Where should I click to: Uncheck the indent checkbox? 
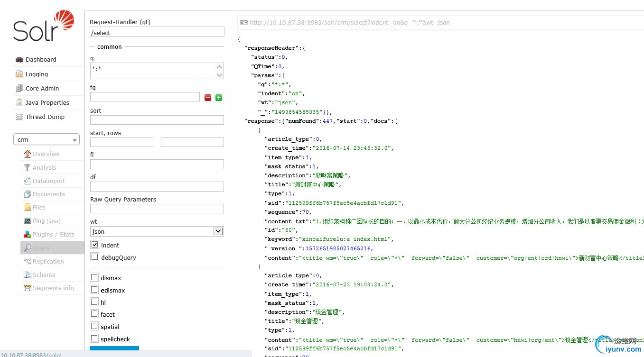(94, 245)
